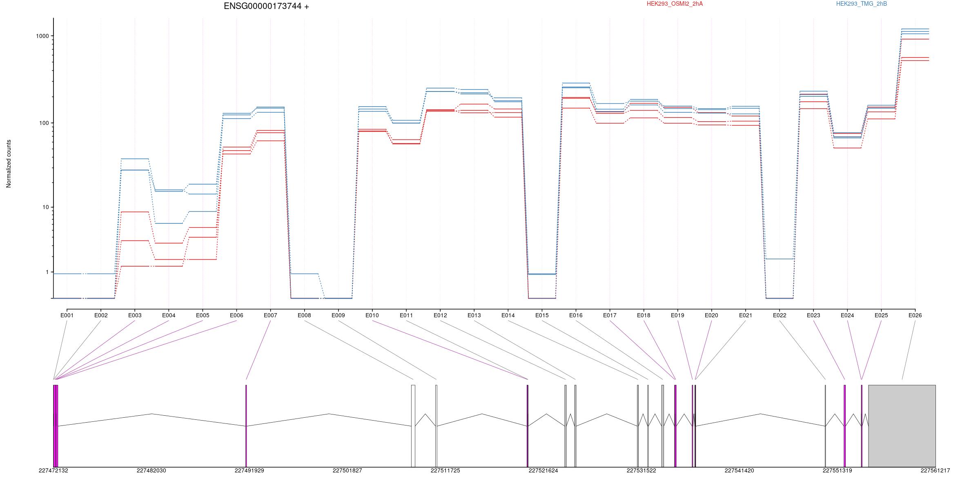Select exon label E006
980x490 pixels.
236,315
